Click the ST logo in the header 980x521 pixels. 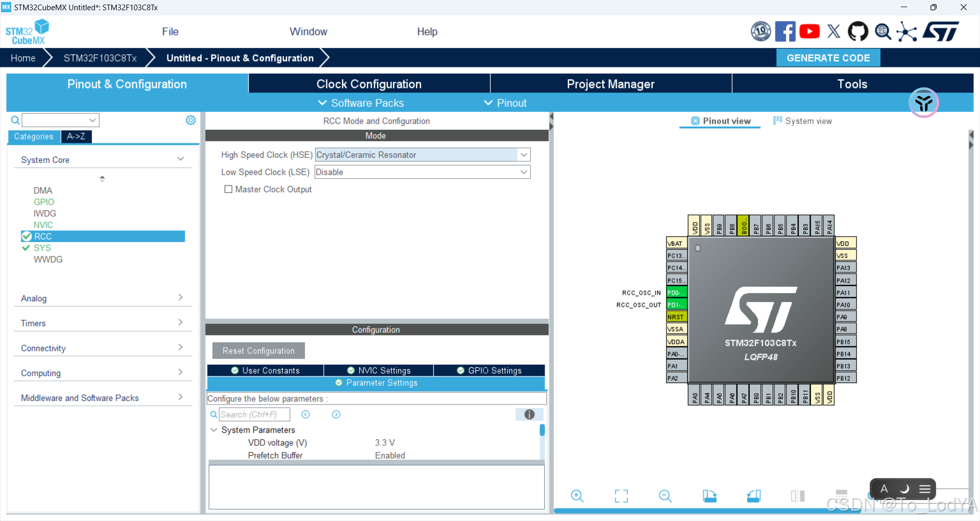[x=941, y=32]
